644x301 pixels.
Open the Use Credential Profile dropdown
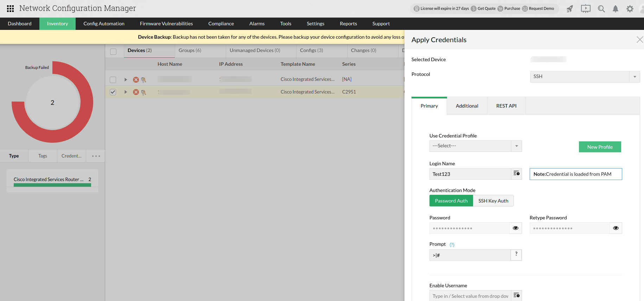pyautogui.click(x=476, y=146)
